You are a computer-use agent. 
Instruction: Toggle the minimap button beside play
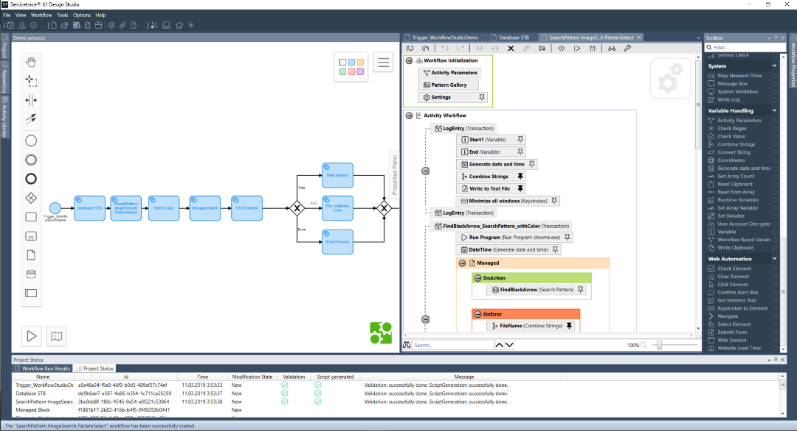[x=57, y=335]
